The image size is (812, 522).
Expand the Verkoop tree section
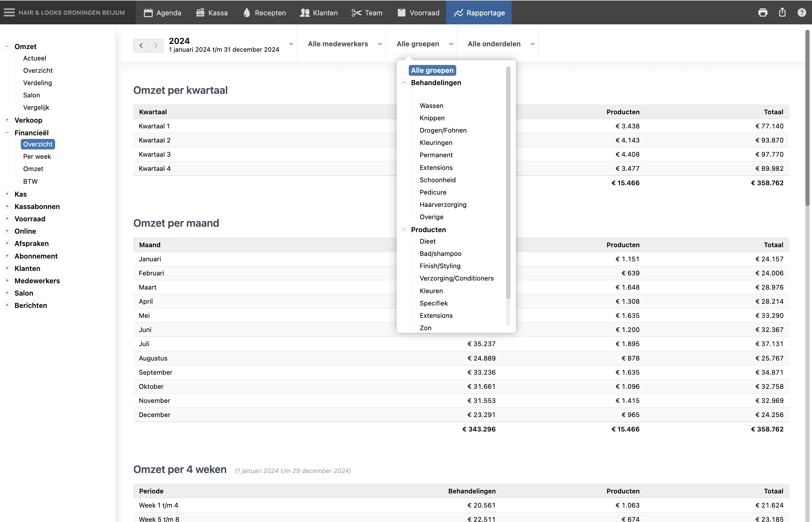(7, 120)
